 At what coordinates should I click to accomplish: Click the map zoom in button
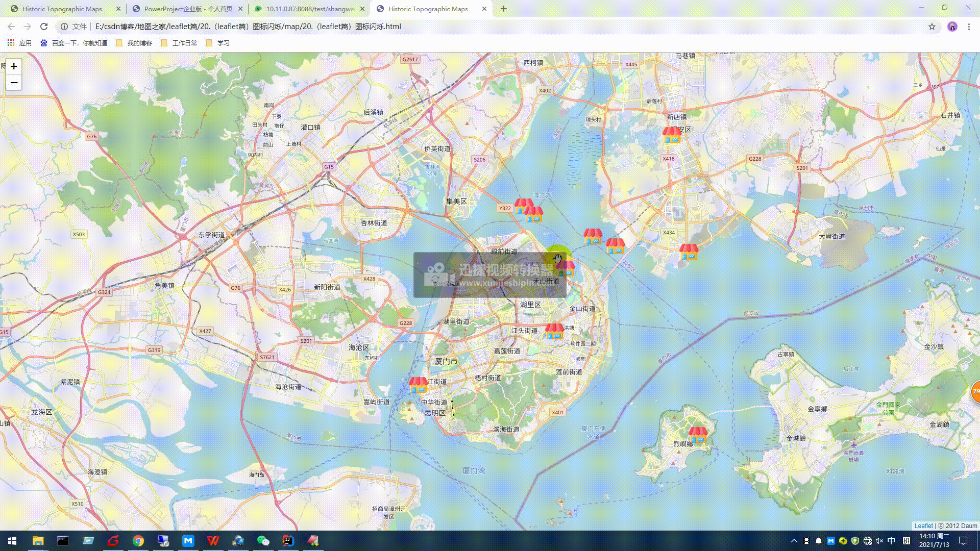14,66
